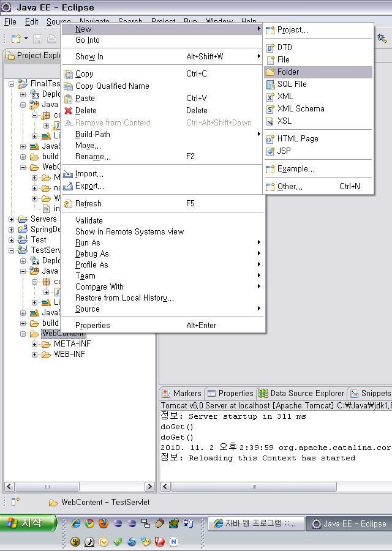Pick XML Schema in the New submenu
Screen dimensions: 392x551
tap(318, 108)
